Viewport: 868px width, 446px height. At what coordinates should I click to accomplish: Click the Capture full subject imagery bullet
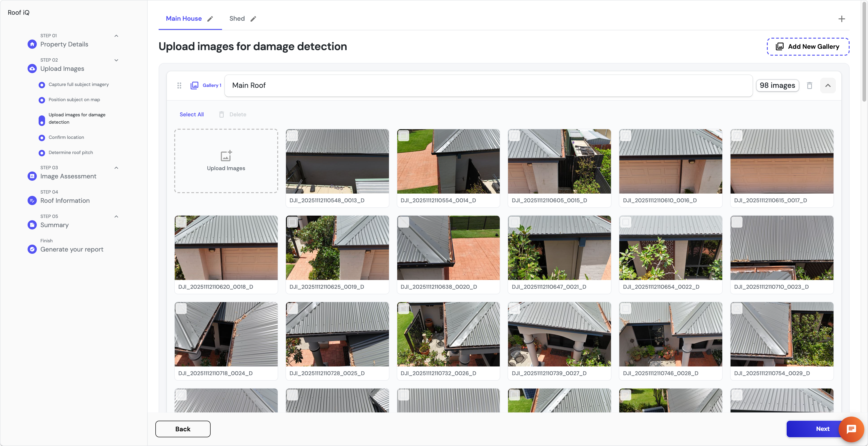point(42,85)
